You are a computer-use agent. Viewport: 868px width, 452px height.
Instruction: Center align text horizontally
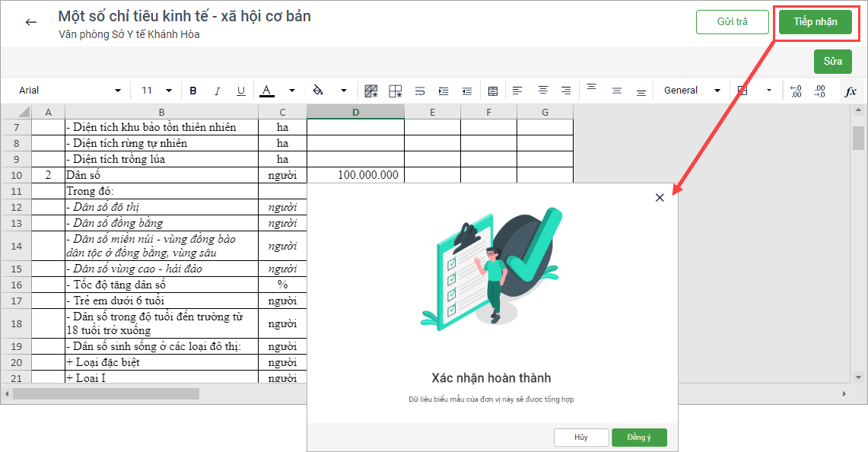click(x=542, y=91)
